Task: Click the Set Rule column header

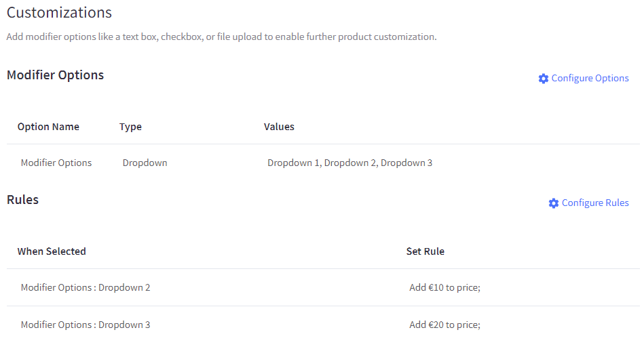Action: pyautogui.click(x=425, y=251)
